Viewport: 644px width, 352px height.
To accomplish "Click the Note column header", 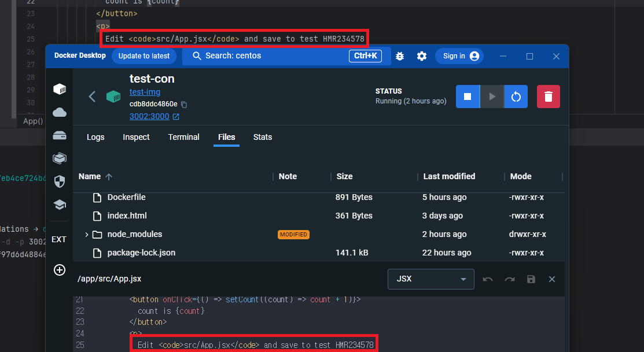I will 288,176.
